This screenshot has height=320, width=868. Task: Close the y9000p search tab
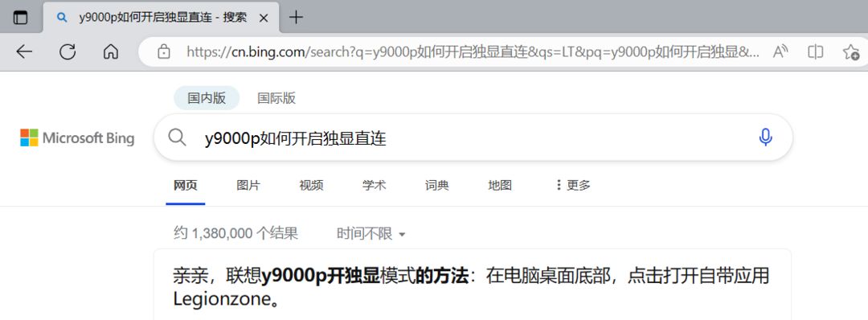pos(264,18)
